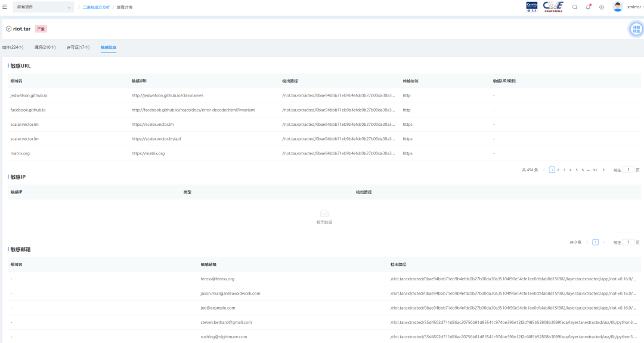644x343 pixels.
Task: Open the xmirror user menu
Action: [634, 7]
